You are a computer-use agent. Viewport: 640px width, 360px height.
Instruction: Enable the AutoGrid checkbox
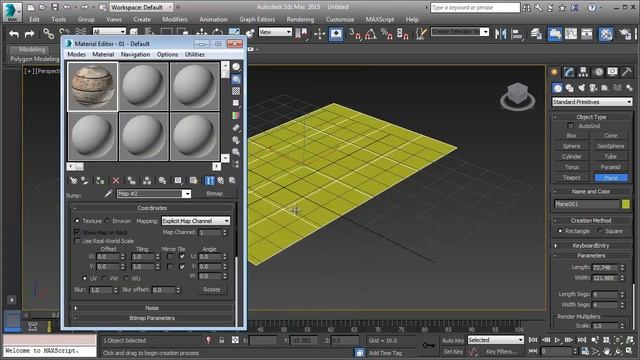click(x=571, y=126)
